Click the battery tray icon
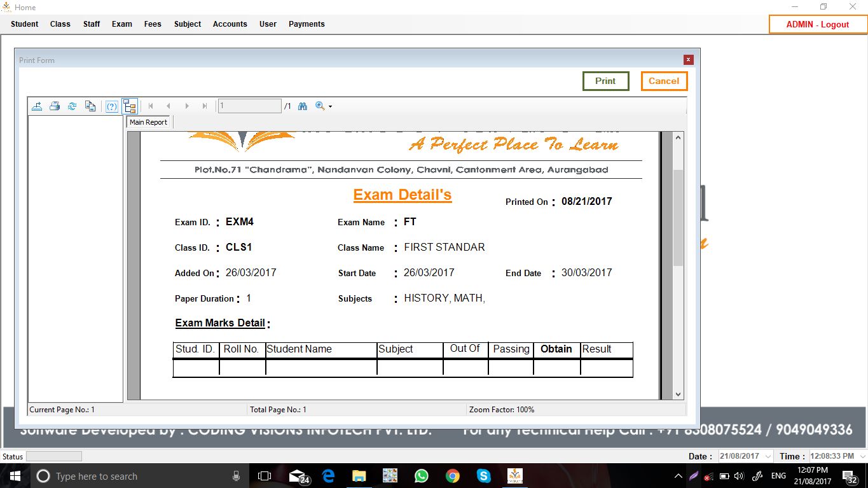 click(x=724, y=476)
